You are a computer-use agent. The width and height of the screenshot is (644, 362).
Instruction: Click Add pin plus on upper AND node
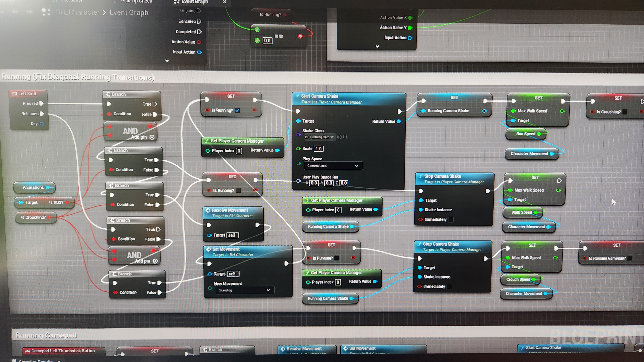[x=152, y=137]
